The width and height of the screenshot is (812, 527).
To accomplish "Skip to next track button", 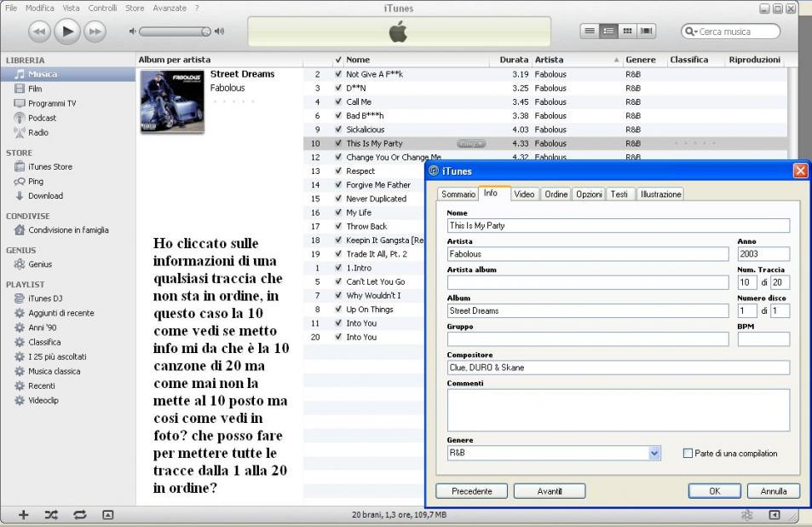I will (95, 32).
